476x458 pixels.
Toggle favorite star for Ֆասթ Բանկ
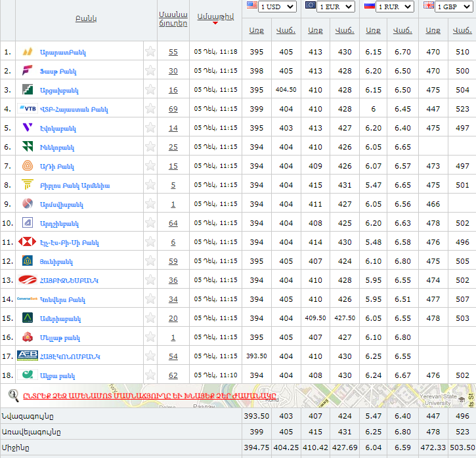coord(150,70)
